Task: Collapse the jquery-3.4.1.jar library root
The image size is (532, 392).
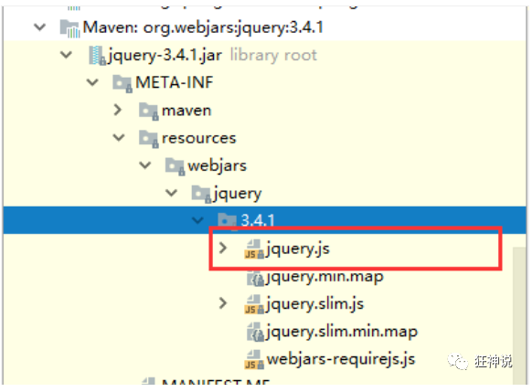Action: point(66,55)
